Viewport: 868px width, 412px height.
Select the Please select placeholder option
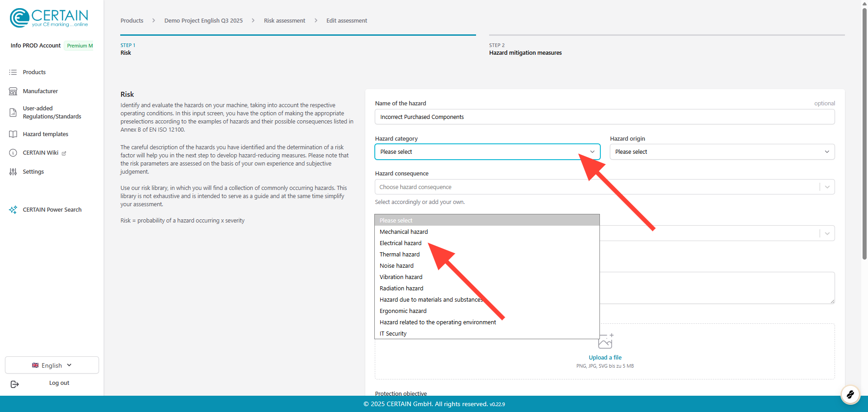(x=487, y=220)
